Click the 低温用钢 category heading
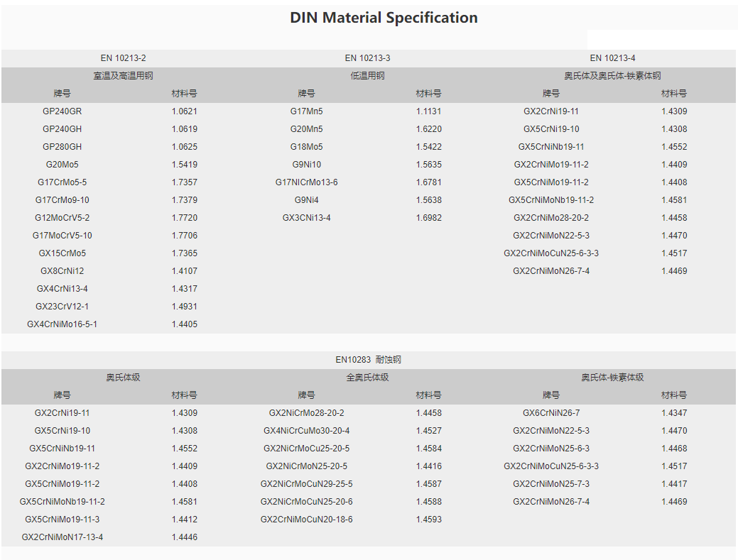 point(367,76)
